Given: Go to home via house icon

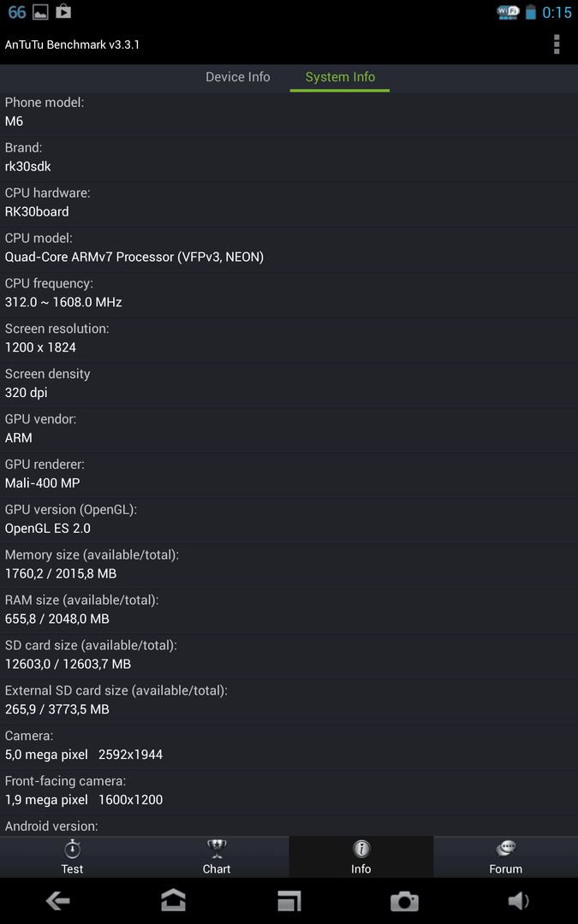Looking at the screenshot, I should 173,900.
